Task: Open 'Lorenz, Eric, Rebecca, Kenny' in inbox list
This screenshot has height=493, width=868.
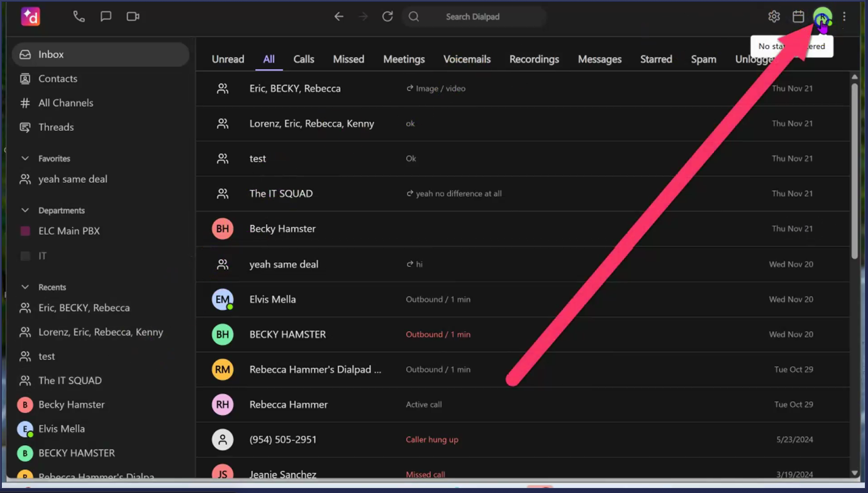Action: pyautogui.click(x=523, y=124)
